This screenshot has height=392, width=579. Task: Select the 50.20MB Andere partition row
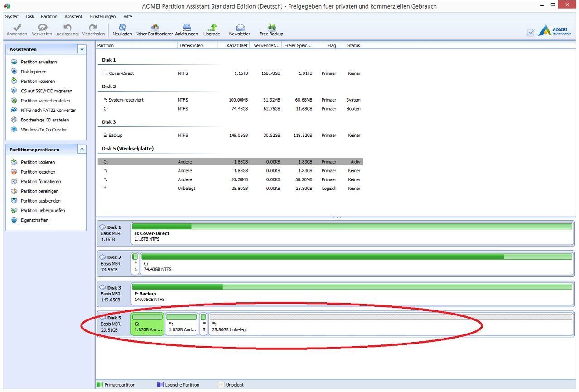click(x=230, y=179)
